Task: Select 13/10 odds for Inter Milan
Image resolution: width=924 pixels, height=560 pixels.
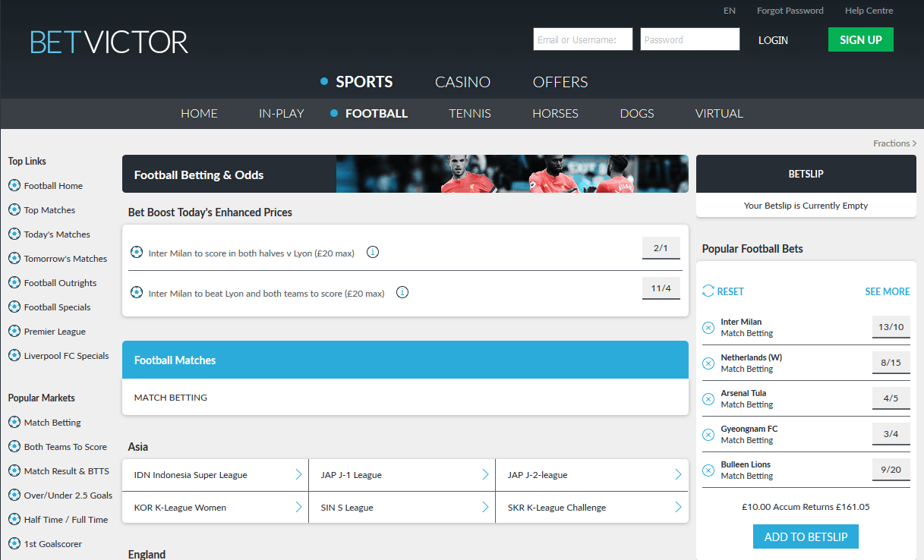Action: pos(891,327)
